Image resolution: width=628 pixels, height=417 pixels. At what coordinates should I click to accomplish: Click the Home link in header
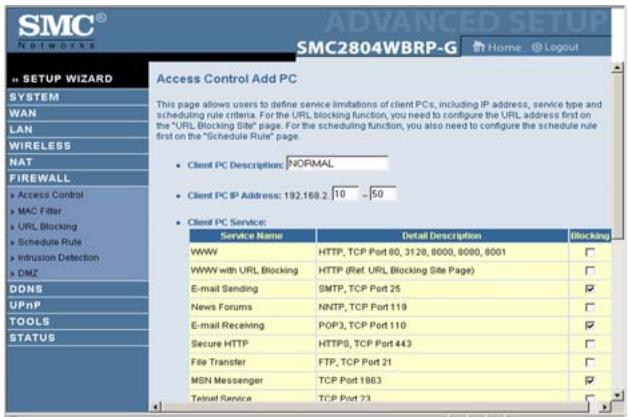pos(497,48)
